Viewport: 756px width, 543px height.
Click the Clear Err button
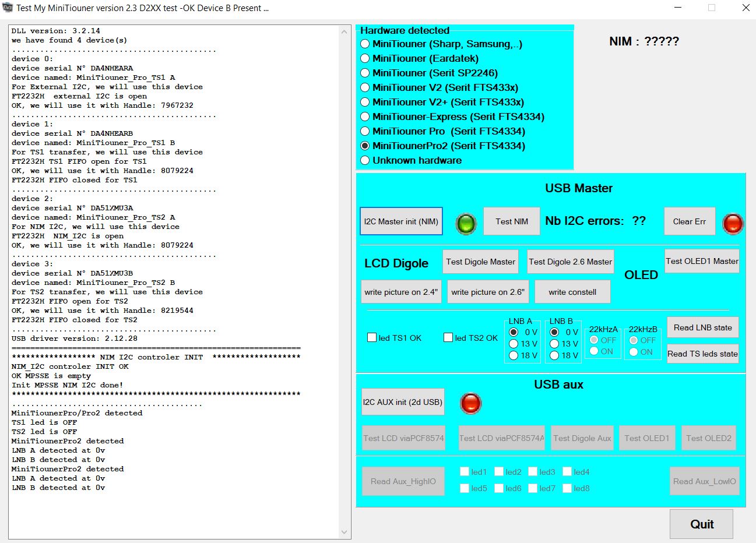click(690, 221)
